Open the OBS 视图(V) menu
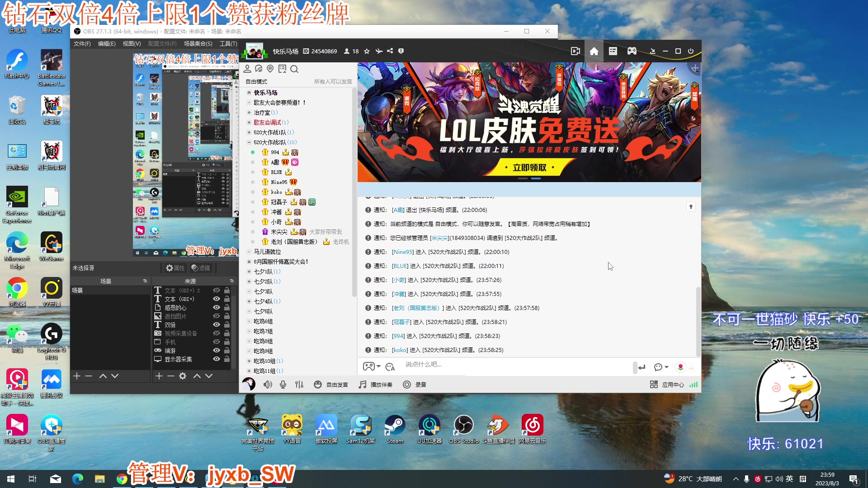Image resolution: width=868 pixels, height=488 pixels. (132, 44)
